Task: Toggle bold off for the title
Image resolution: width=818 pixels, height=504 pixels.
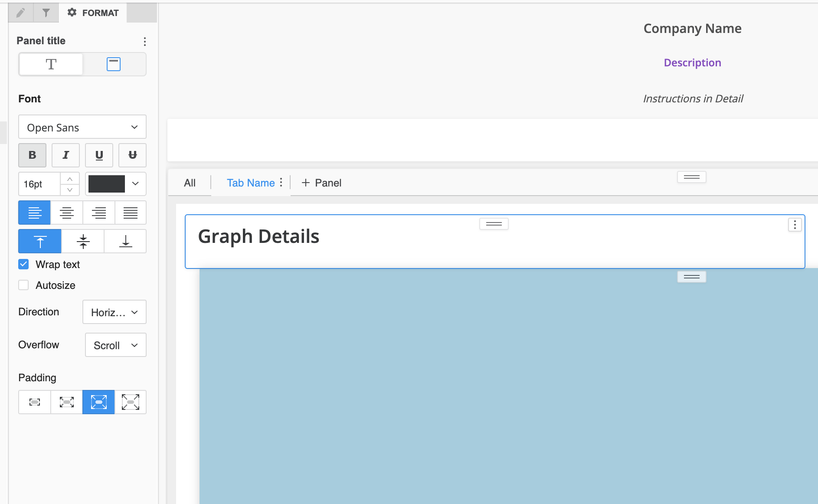Action: pyautogui.click(x=32, y=155)
